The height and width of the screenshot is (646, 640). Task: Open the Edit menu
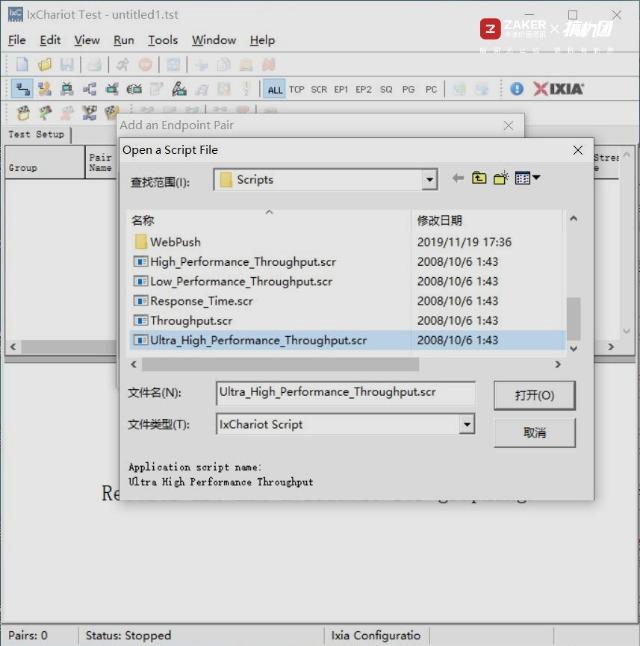pyautogui.click(x=50, y=40)
